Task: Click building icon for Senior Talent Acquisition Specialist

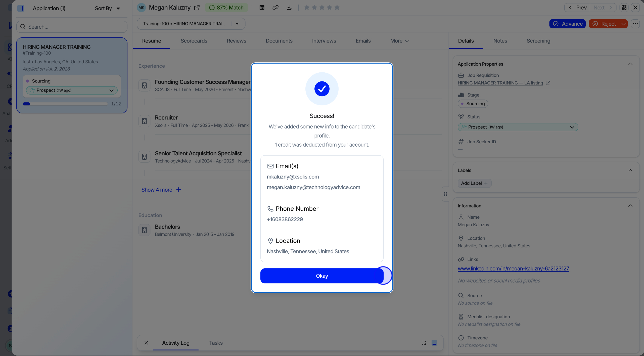Action: pos(144,157)
